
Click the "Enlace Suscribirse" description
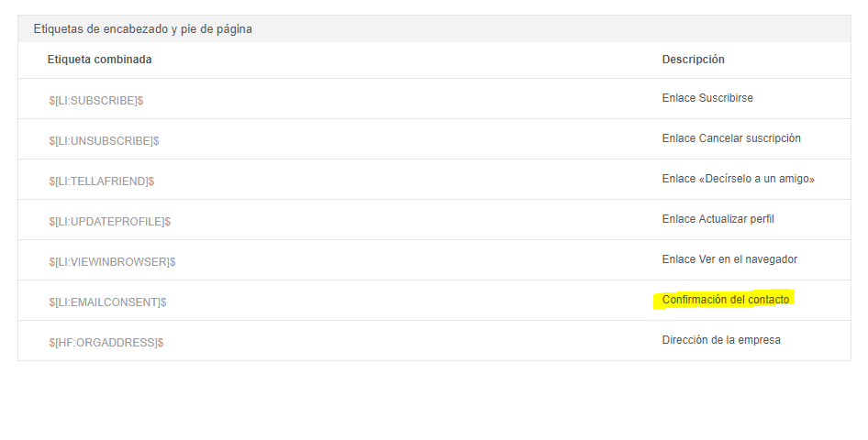(x=707, y=98)
